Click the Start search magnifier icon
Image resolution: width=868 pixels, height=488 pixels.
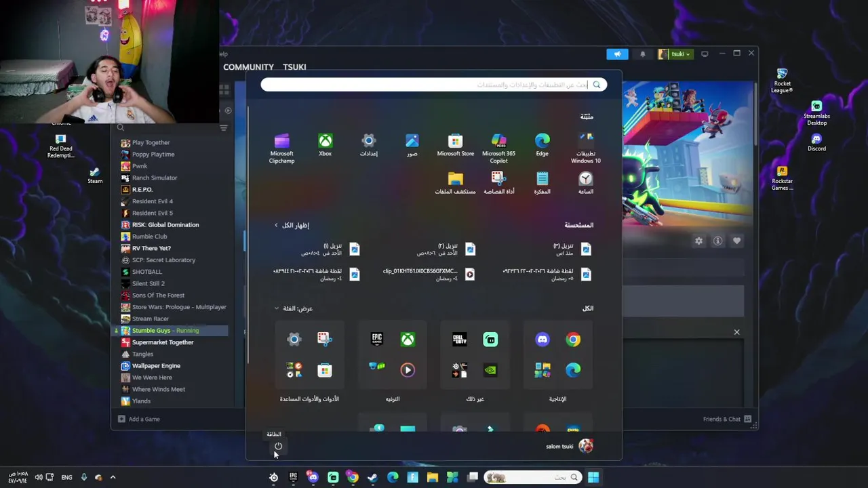[597, 85]
